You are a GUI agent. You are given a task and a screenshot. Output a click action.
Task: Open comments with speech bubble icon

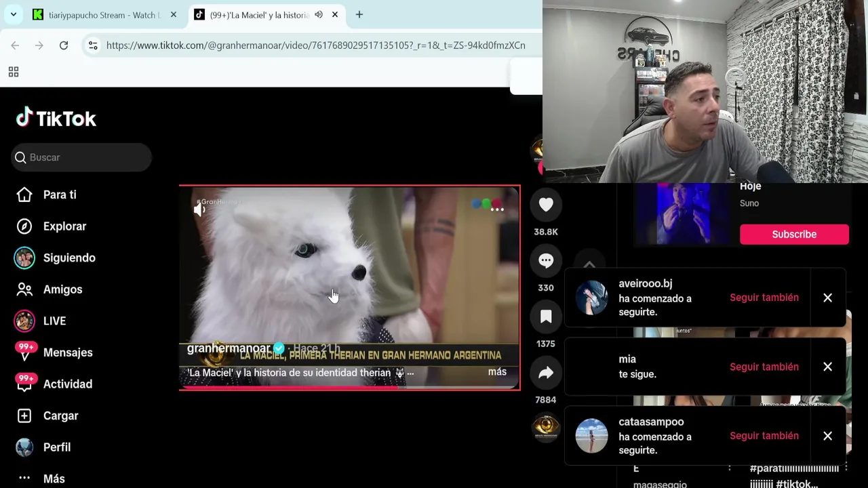(x=546, y=260)
